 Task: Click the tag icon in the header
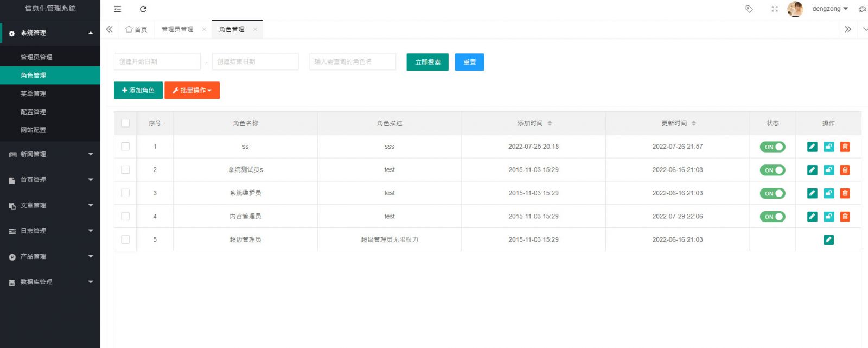click(749, 9)
